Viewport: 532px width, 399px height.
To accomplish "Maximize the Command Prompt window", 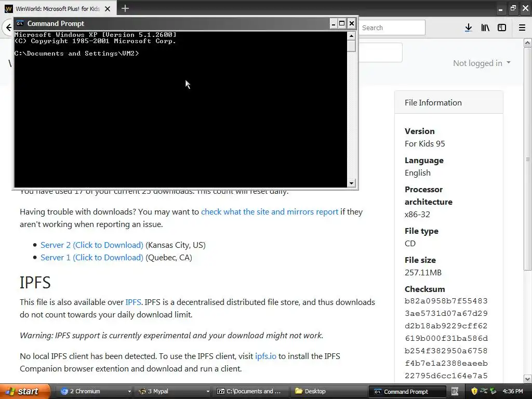I will 342,23.
